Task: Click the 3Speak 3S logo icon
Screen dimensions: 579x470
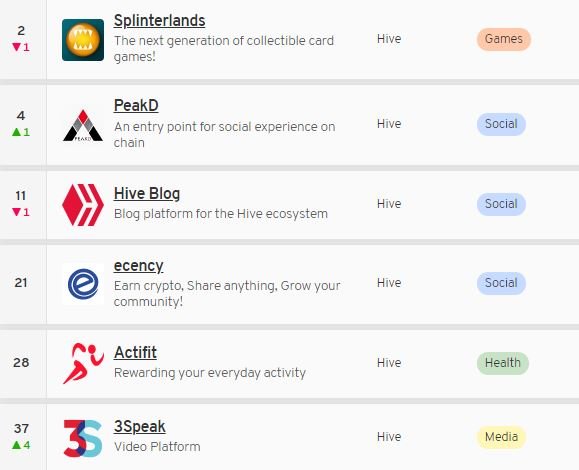Action: pyautogui.click(x=83, y=438)
